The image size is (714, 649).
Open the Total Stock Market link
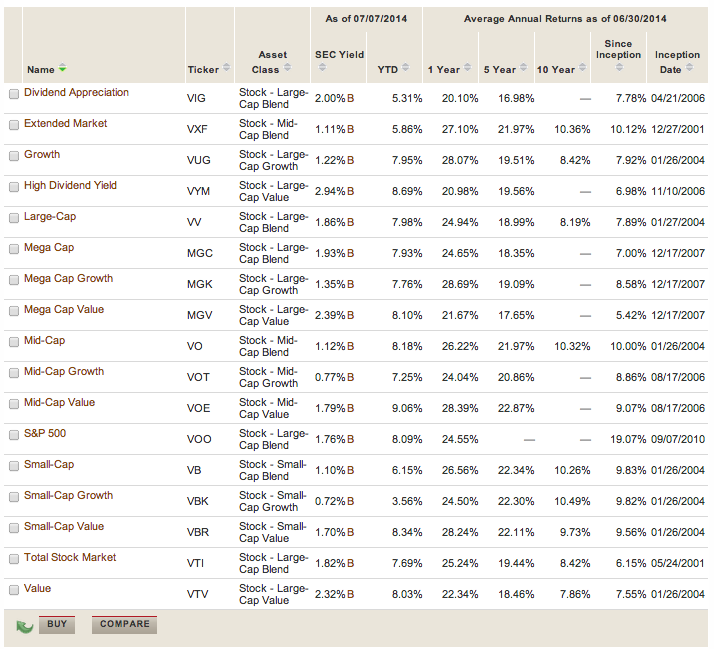click(x=70, y=557)
